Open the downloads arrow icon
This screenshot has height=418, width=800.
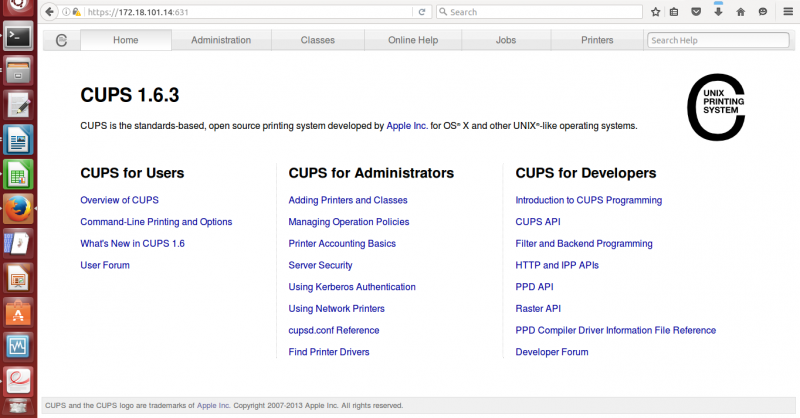pyautogui.click(x=718, y=11)
